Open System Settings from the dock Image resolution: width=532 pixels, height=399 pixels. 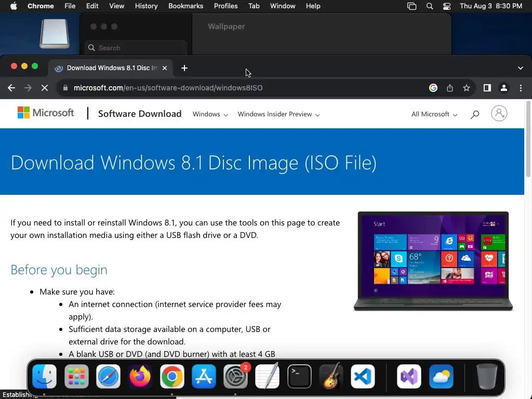point(235,376)
